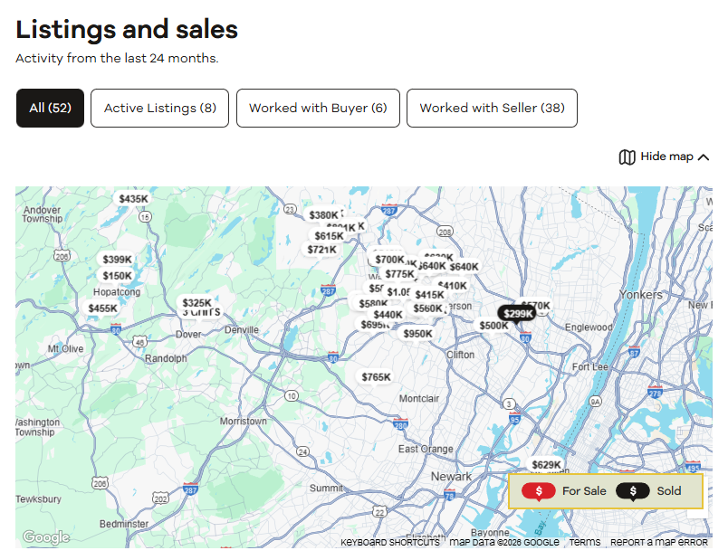Screen dimensions: 728x560
Task: Click the black Sold legend icon
Action: [x=633, y=491]
